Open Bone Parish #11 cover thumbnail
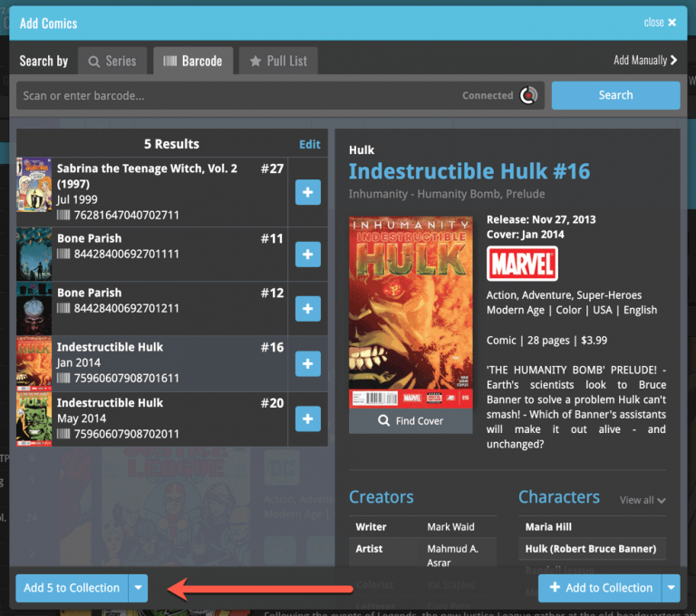 [x=34, y=254]
